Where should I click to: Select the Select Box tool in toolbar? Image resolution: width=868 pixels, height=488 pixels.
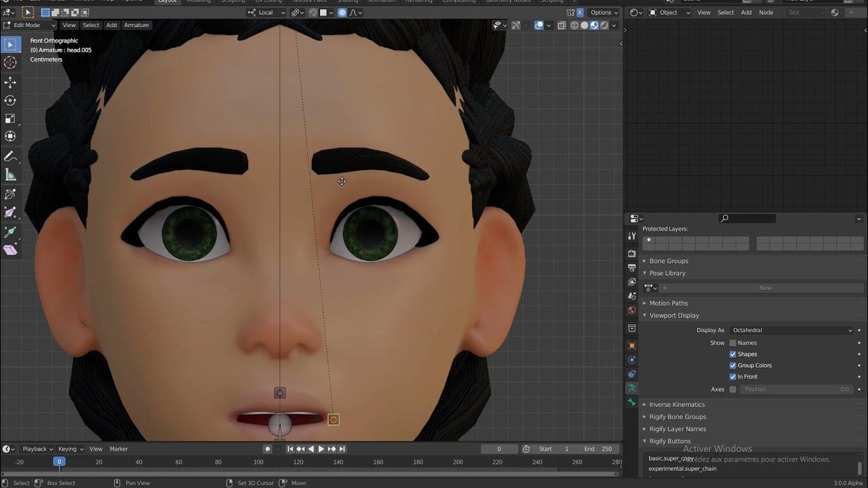(x=10, y=45)
